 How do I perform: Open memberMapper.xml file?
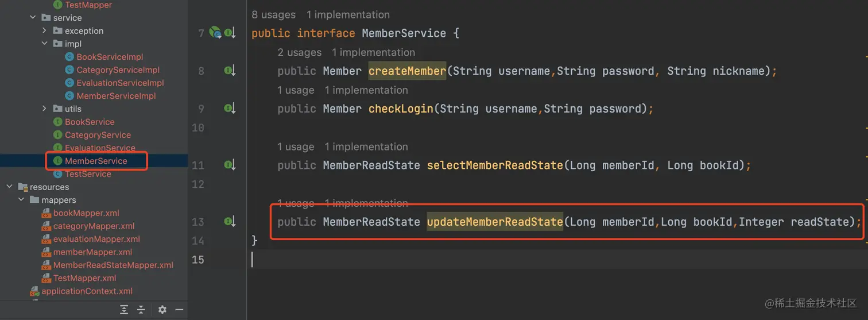92,252
